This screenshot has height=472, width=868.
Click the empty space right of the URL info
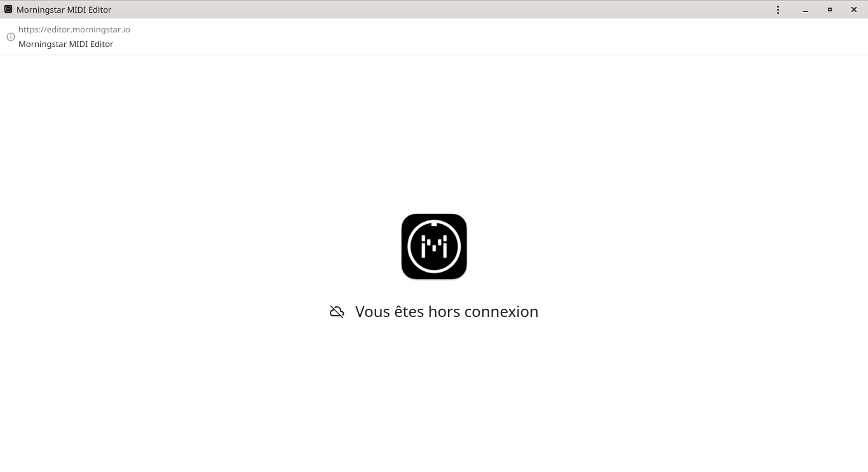(x=496, y=37)
